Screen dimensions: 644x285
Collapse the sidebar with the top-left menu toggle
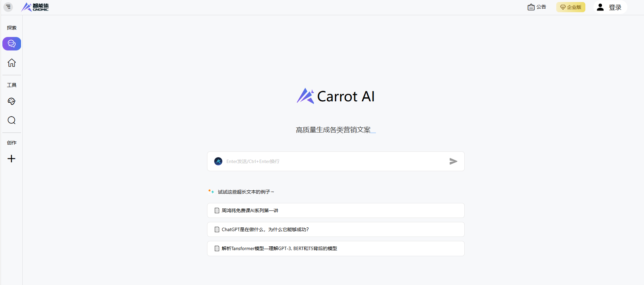pos(8,7)
